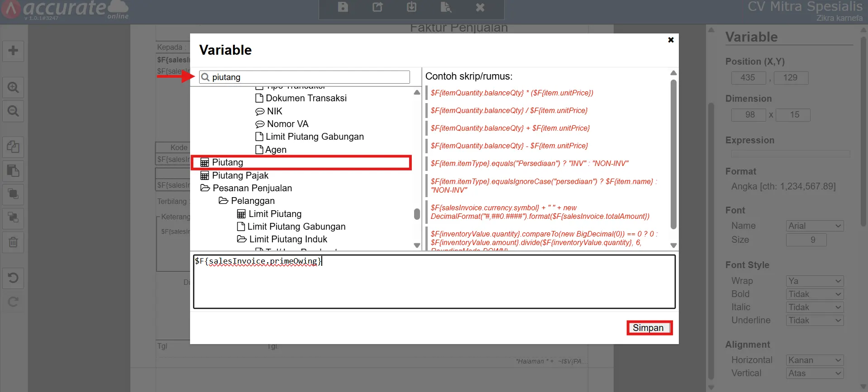The height and width of the screenshot is (392, 868).
Task: Select Piutang Pajak in variable tree
Action: tap(240, 175)
